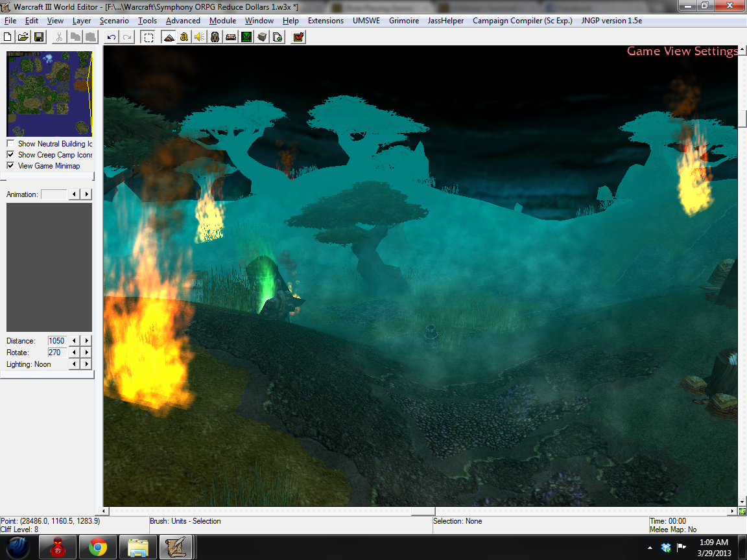Open the Object Manager cube icon
Viewport: 747px width, 560px height.
pyautogui.click(x=262, y=37)
